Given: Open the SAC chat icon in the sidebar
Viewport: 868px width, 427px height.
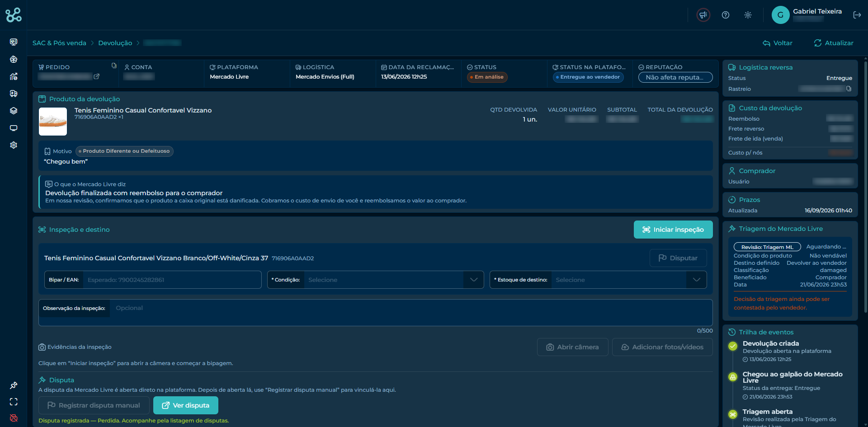Looking at the screenshot, I should (x=14, y=42).
